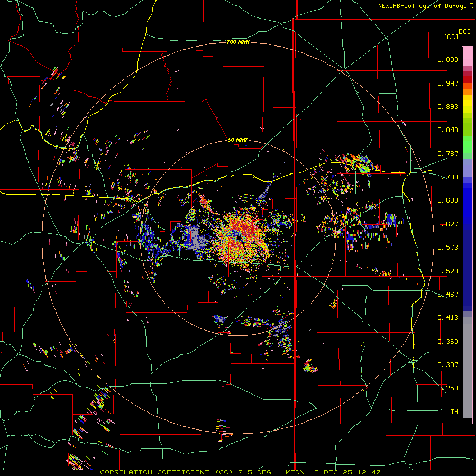The height and width of the screenshot is (476, 476).
Task: Click the 1.000 value on the color scale
Action: point(448,59)
